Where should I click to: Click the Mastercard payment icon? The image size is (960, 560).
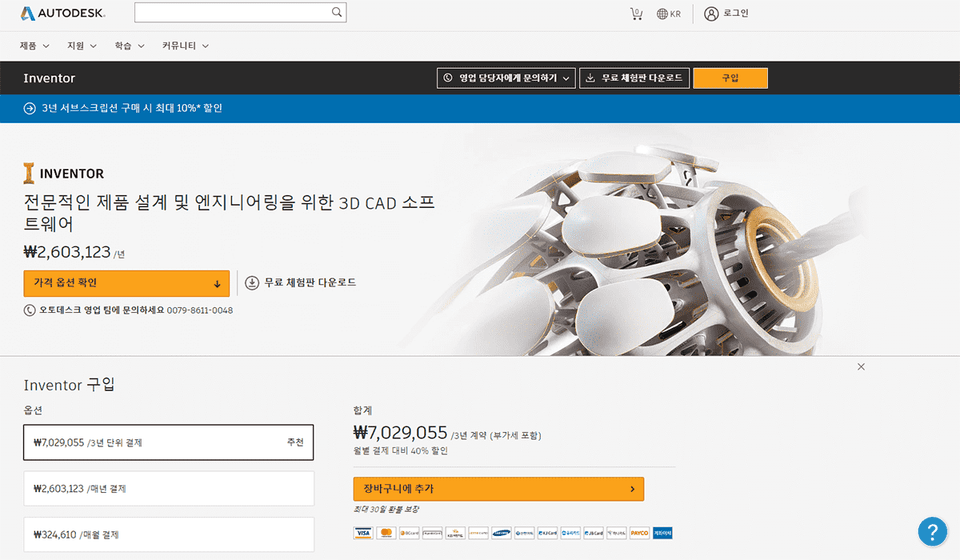coord(386,533)
